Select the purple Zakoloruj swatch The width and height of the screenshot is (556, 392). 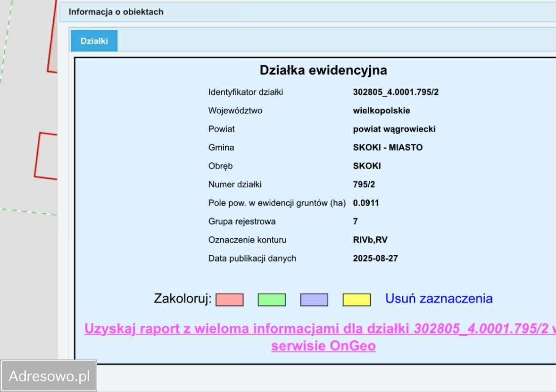[314, 300]
